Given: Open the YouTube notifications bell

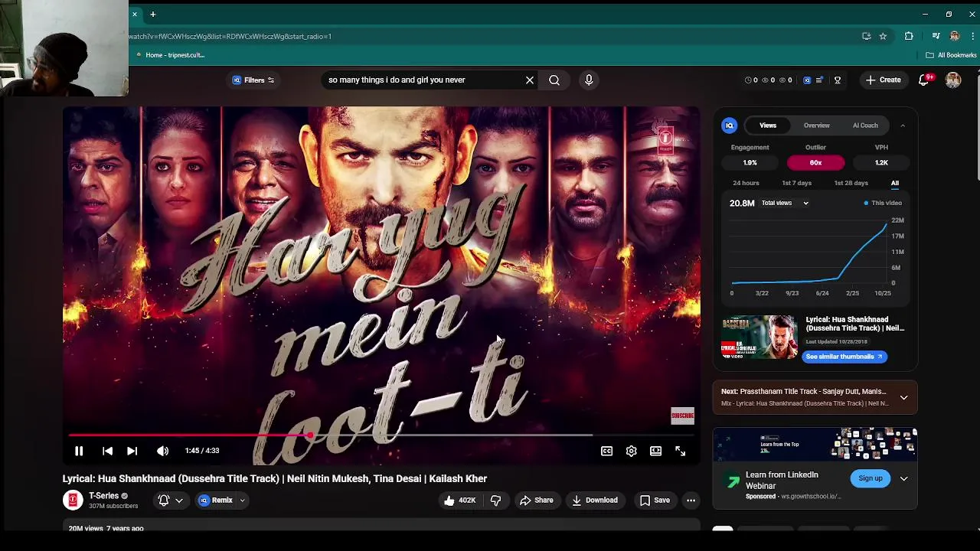Looking at the screenshot, I should (924, 80).
